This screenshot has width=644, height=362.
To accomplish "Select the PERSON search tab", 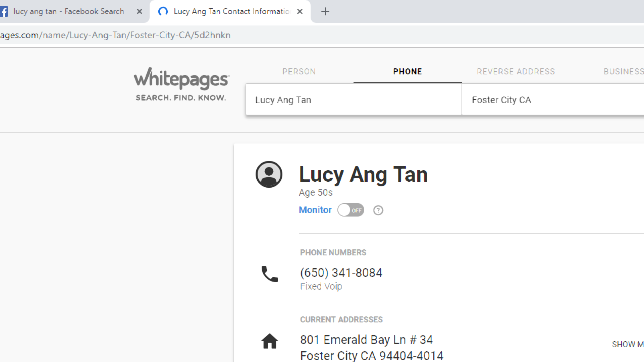I will [x=299, y=71].
